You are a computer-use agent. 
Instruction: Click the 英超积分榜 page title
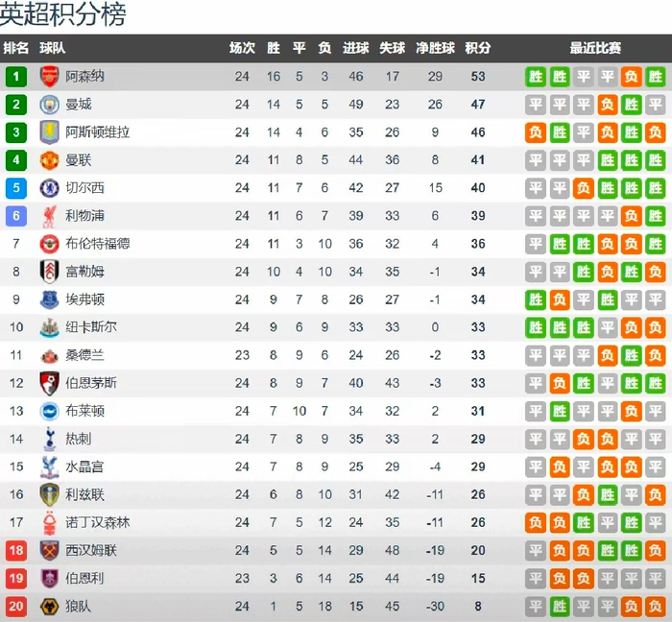[62, 14]
